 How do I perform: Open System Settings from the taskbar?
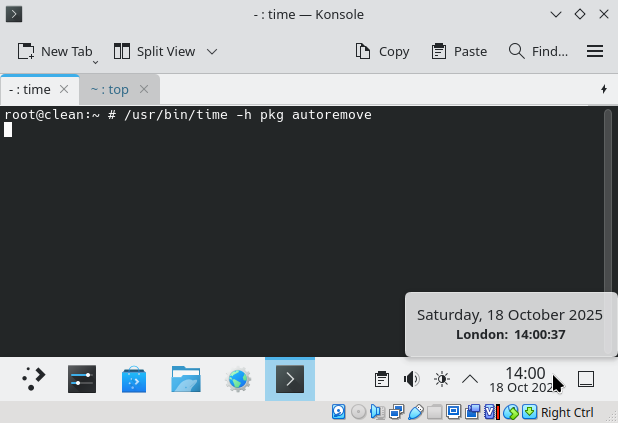point(82,379)
